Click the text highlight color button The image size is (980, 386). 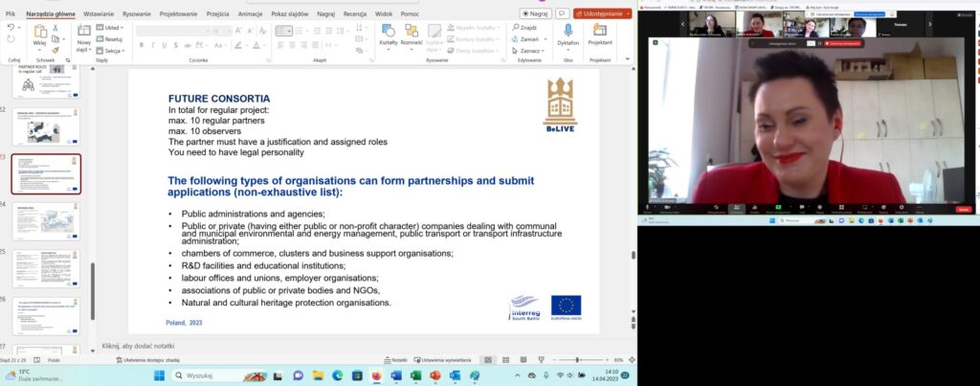238,45
